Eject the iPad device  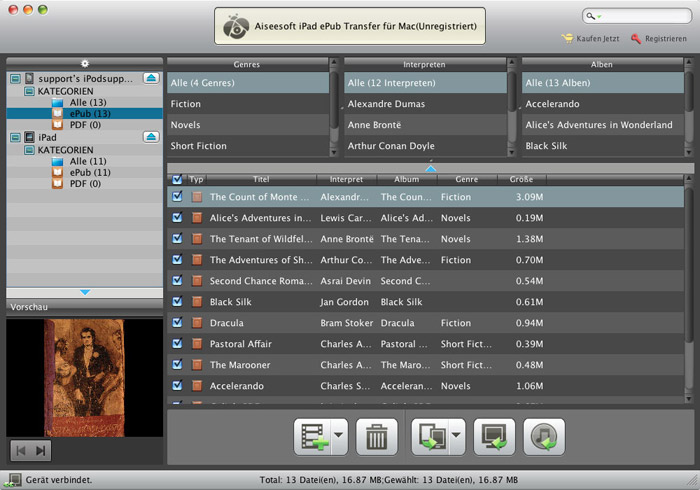(151, 137)
